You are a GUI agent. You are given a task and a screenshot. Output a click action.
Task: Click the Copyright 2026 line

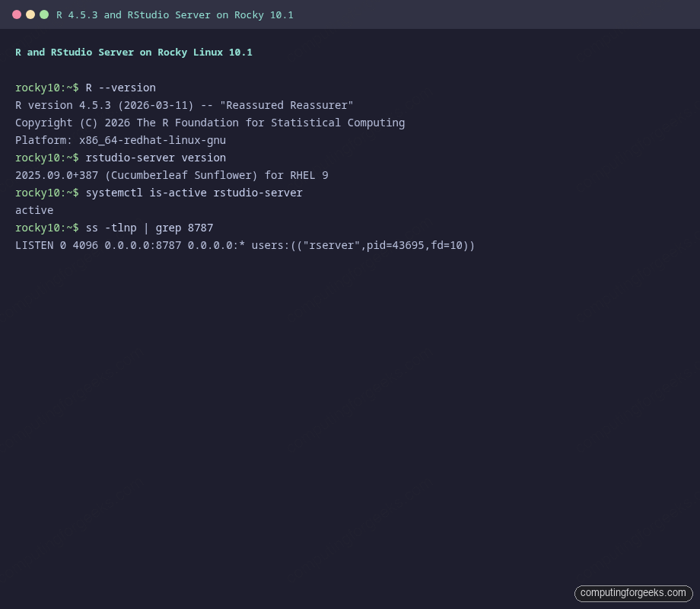209,123
